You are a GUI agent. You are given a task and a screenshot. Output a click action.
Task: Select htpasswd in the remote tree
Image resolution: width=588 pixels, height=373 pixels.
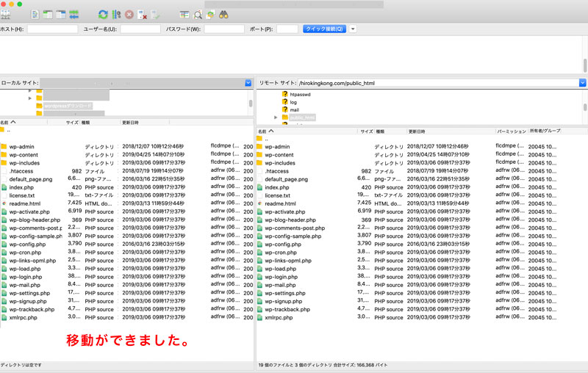point(300,95)
